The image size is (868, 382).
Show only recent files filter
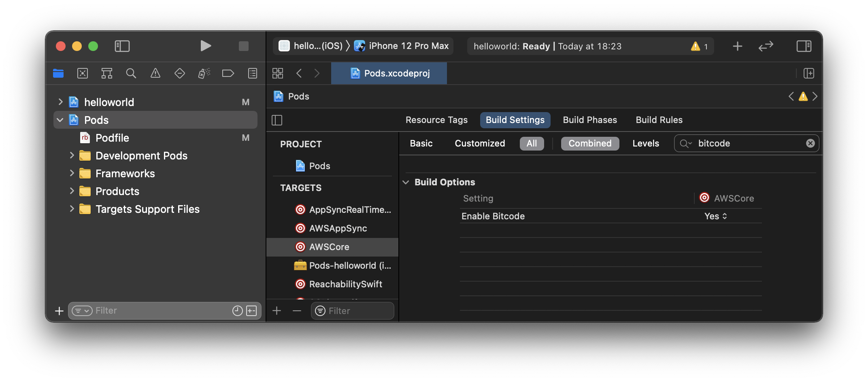[237, 311]
